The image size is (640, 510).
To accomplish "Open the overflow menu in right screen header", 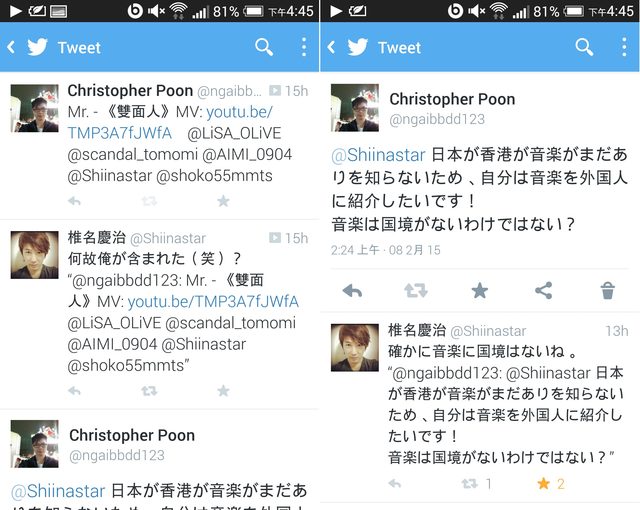I will [x=624, y=47].
